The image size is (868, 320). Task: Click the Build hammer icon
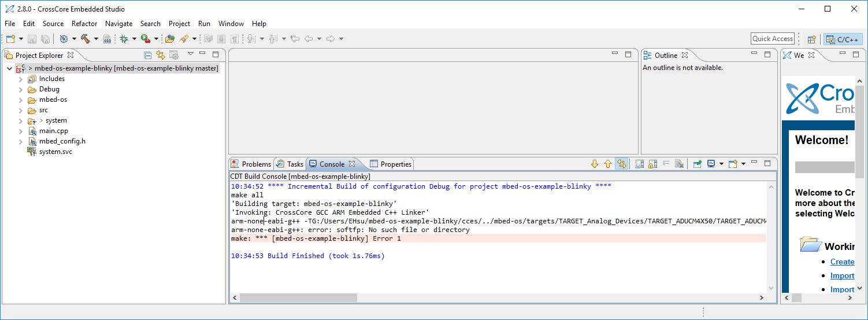pos(86,39)
